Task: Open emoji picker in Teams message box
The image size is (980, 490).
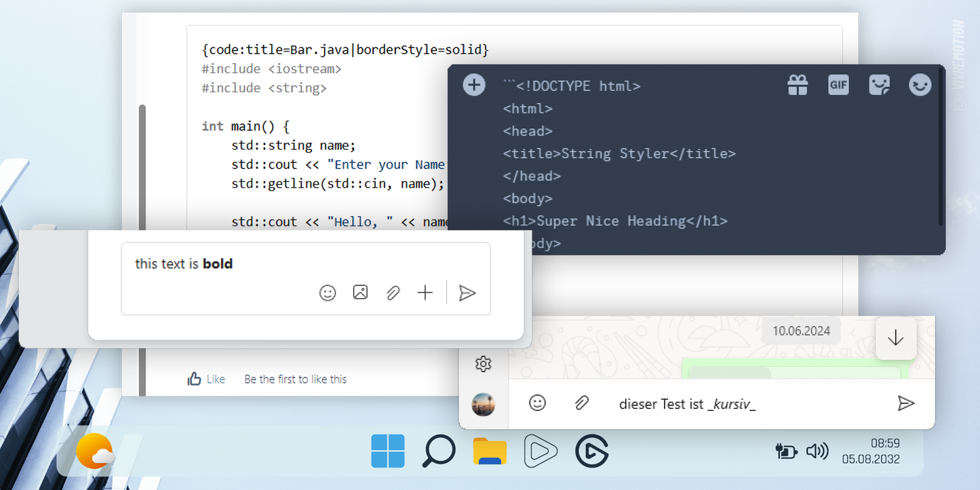Action: coord(328,293)
